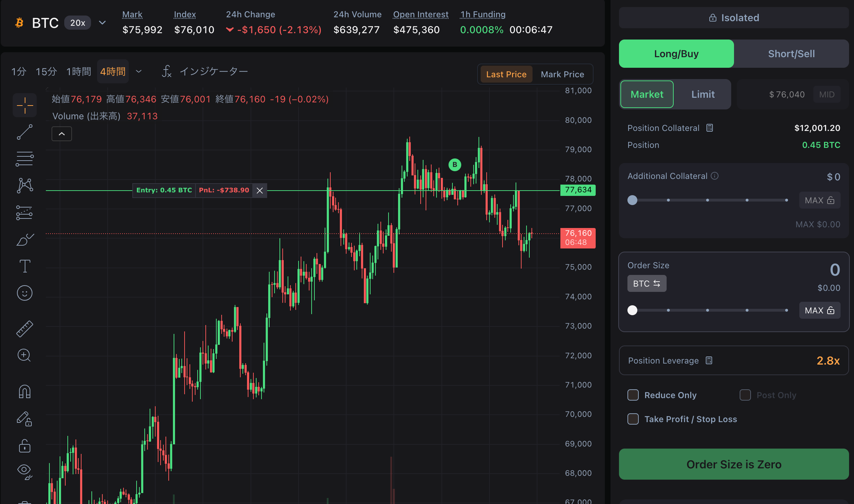The image size is (854, 504).
Task: Open the BTC market selector chevron
Action: coord(102,23)
